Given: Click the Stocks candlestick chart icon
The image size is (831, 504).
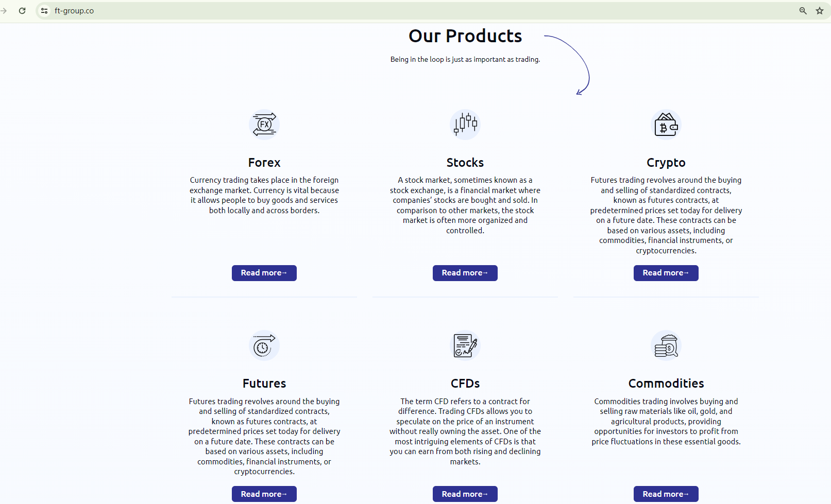Looking at the screenshot, I should click(x=465, y=125).
